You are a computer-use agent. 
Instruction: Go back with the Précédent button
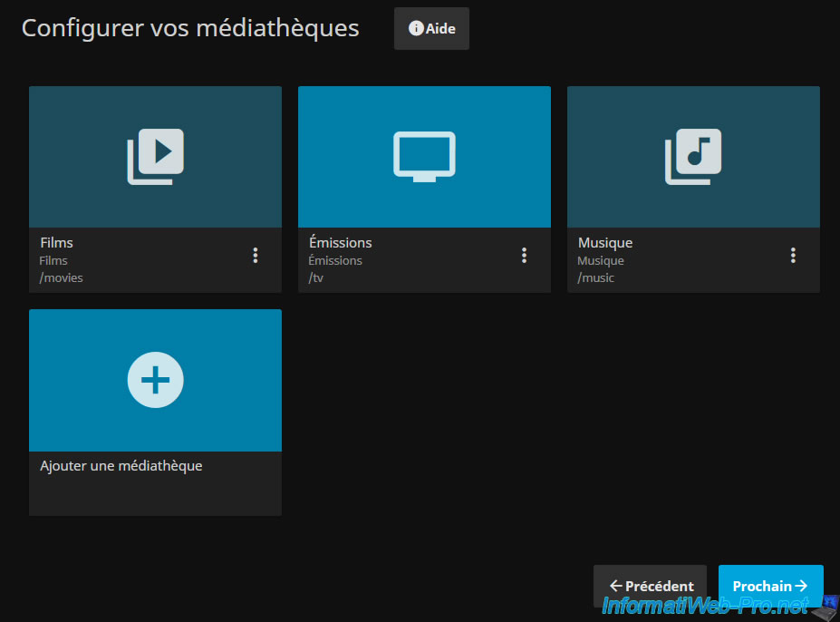650,587
